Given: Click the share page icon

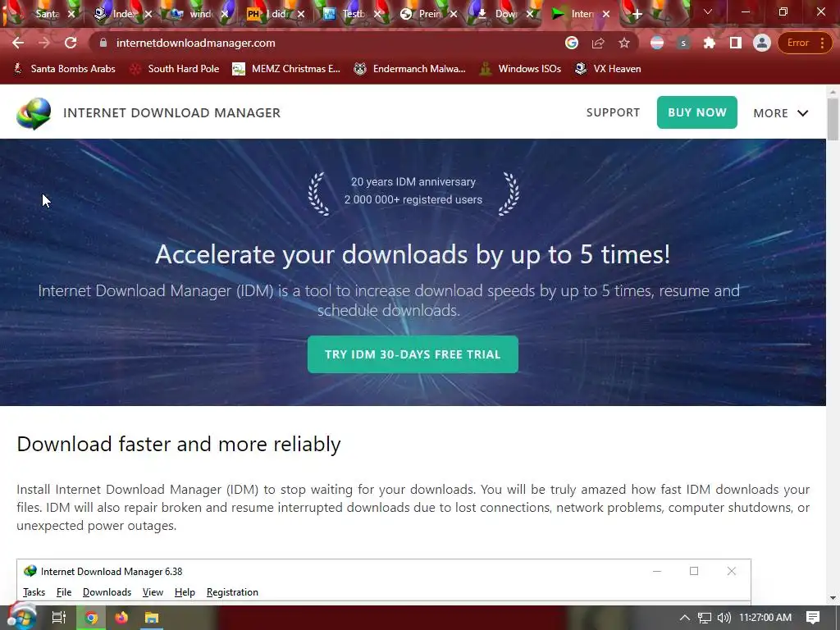Looking at the screenshot, I should coord(598,43).
